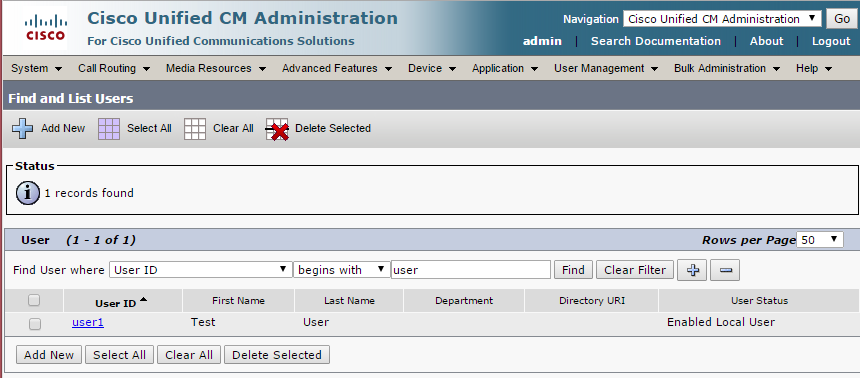This screenshot has height=378, width=860.
Task: Click the Delete Selected toolbar label
Action: [333, 128]
